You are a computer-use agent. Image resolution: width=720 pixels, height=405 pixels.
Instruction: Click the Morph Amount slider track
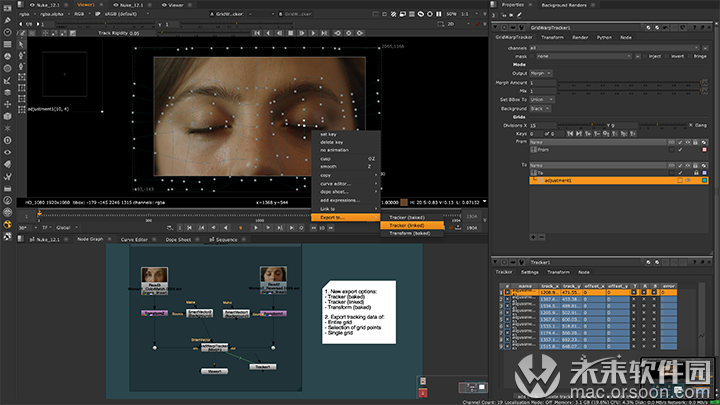(x=629, y=83)
